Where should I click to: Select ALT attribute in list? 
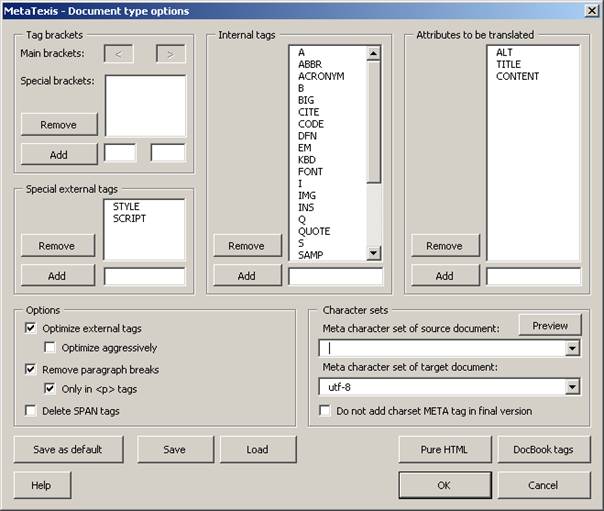click(x=504, y=52)
